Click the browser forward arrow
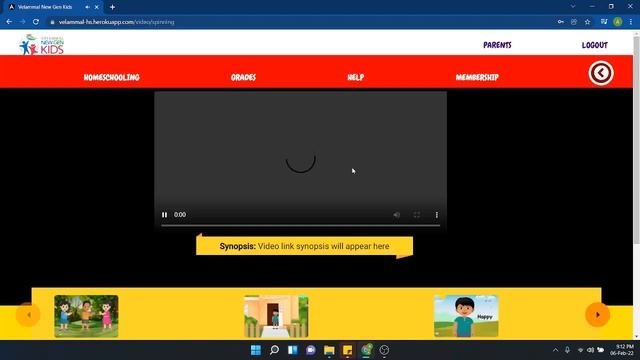This screenshot has width=640, height=360. pyautogui.click(x=22, y=22)
